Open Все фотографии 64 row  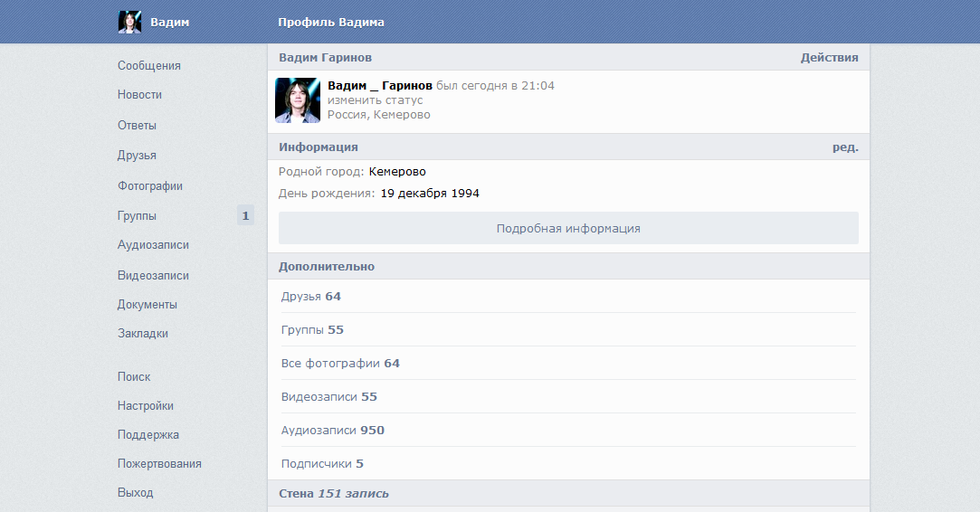(340, 363)
